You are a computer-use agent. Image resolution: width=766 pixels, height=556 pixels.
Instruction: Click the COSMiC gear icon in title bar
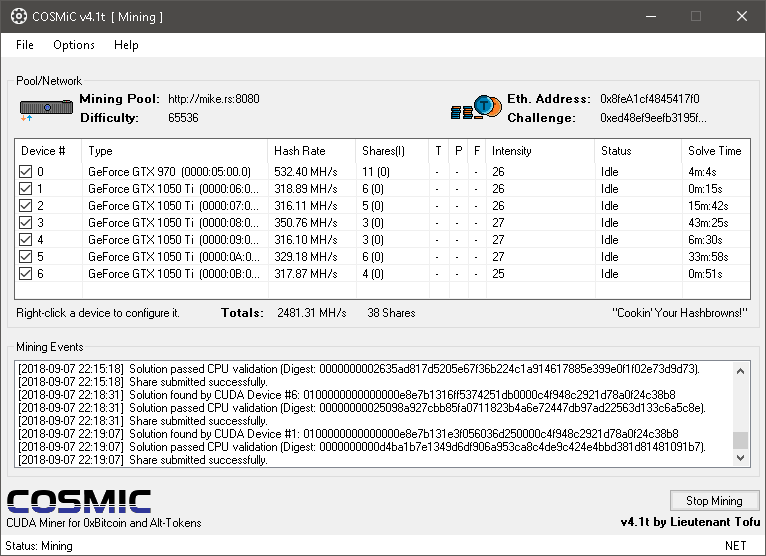(x=19, y=16)
